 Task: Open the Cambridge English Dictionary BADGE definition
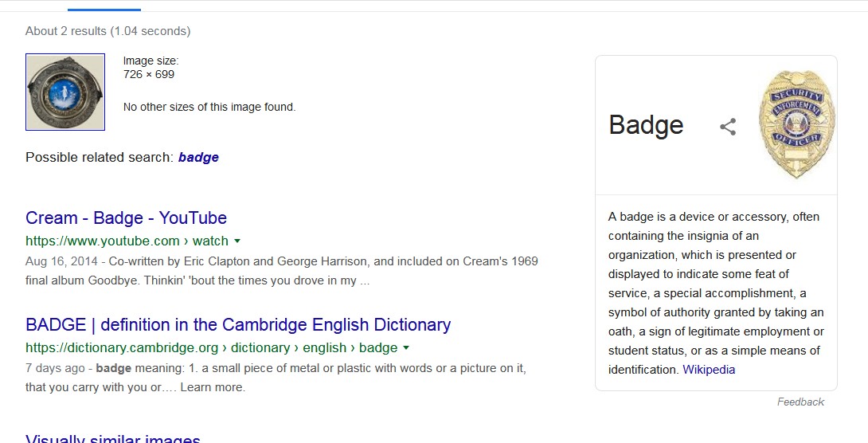(238, 325)
